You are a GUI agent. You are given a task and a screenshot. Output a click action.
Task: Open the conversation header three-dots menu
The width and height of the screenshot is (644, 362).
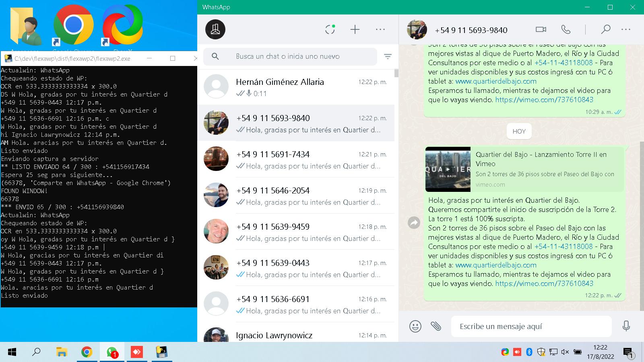point(626,29)
